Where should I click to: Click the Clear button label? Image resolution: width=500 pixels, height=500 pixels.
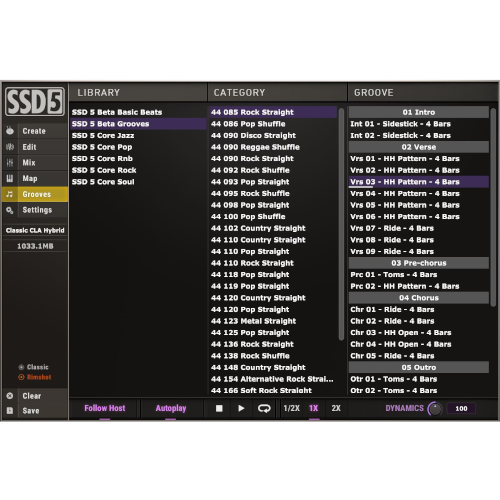click(x=32, y=396)
